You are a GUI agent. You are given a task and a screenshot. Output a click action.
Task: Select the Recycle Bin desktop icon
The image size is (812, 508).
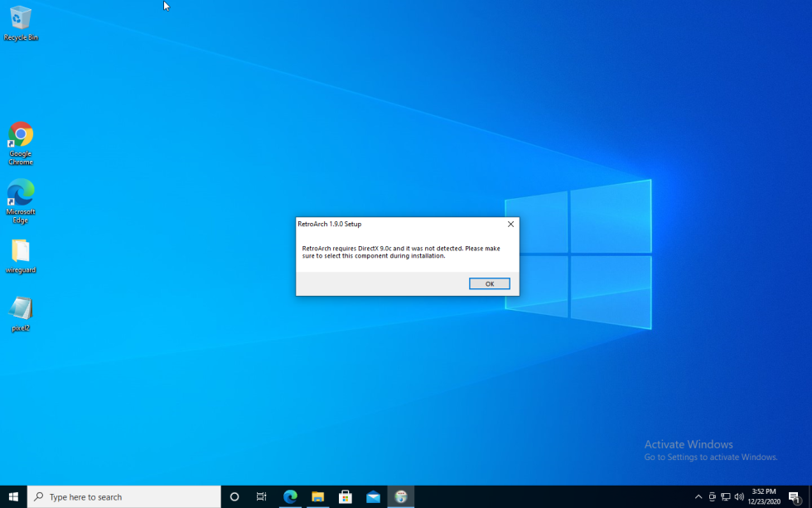click(x=21, y=22)
